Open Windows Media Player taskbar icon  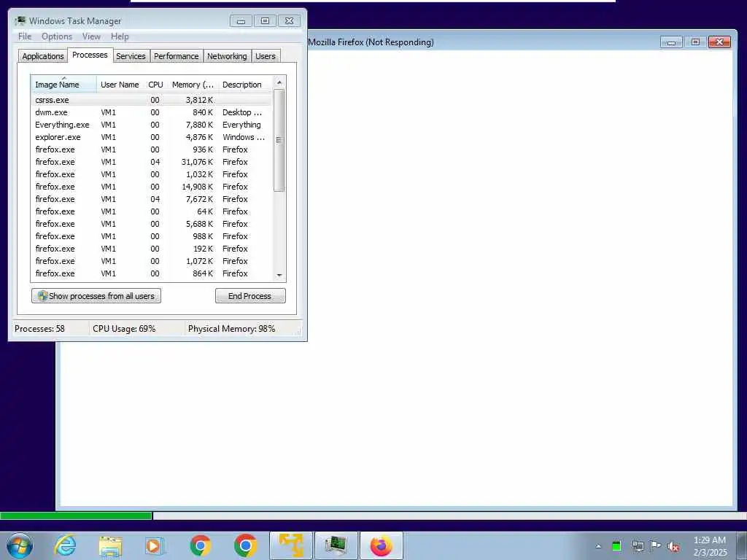point(155,545)
